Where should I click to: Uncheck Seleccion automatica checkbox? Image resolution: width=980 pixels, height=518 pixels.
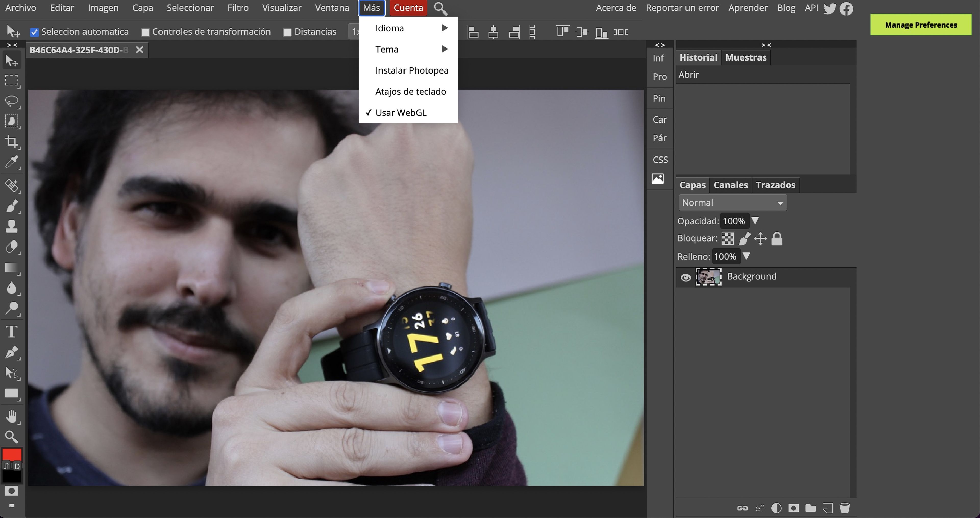(x=34, y=32)
